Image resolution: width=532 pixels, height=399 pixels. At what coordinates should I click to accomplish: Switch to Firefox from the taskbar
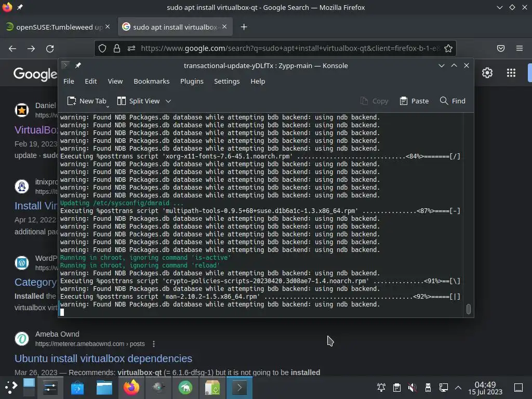tap(131, 387)
